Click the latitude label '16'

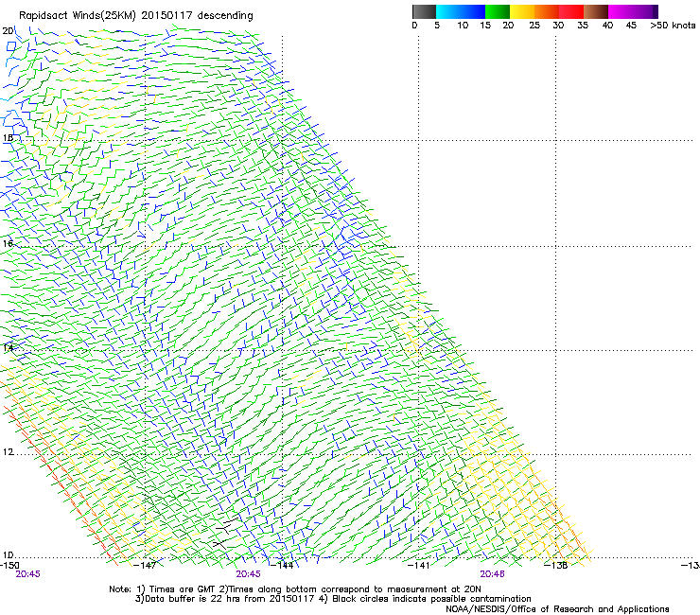pos(8,243)
